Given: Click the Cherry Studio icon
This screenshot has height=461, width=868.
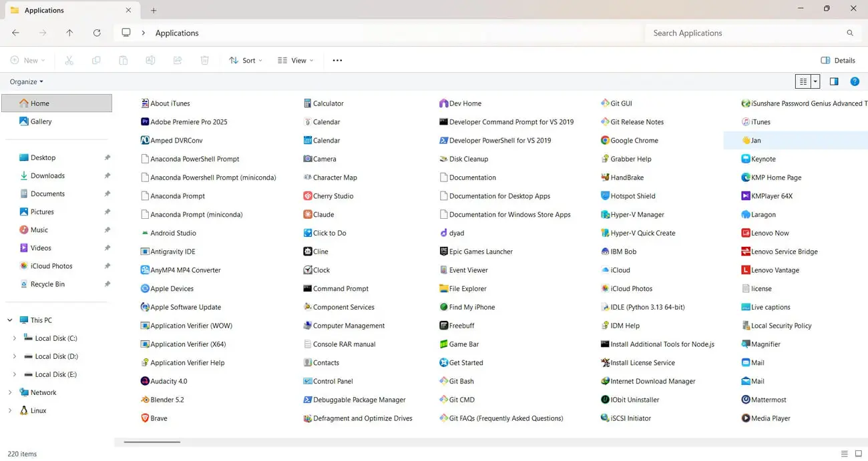Looking at the screenshot, I should (307, 196).
